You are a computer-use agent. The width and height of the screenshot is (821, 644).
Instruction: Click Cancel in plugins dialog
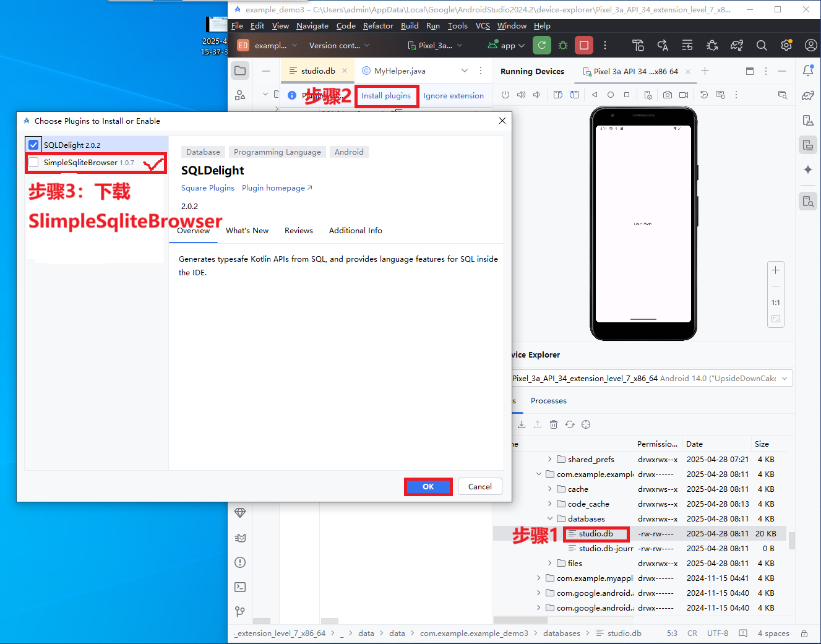tap(480, 486)
